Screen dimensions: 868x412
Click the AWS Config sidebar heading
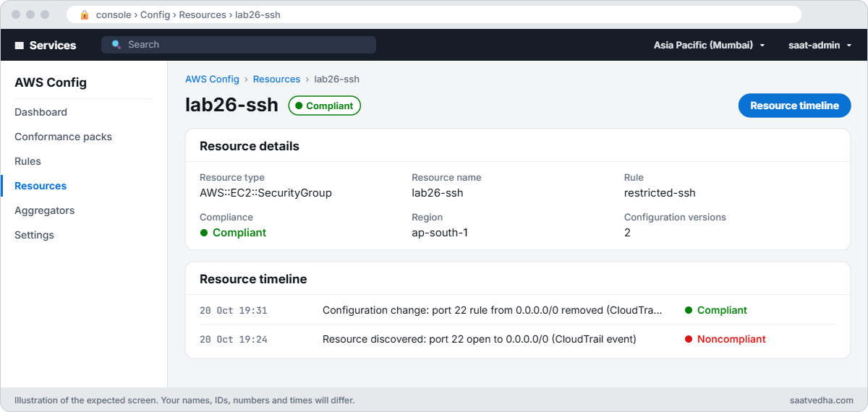[51, 82]
